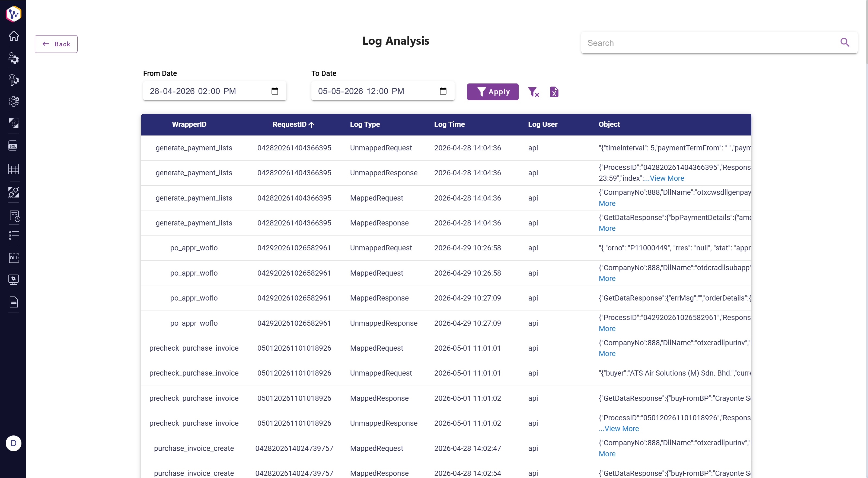The image size is (868, 478).
Task: Select the Log Analysis page title
Action: click(x=395, y=41)
